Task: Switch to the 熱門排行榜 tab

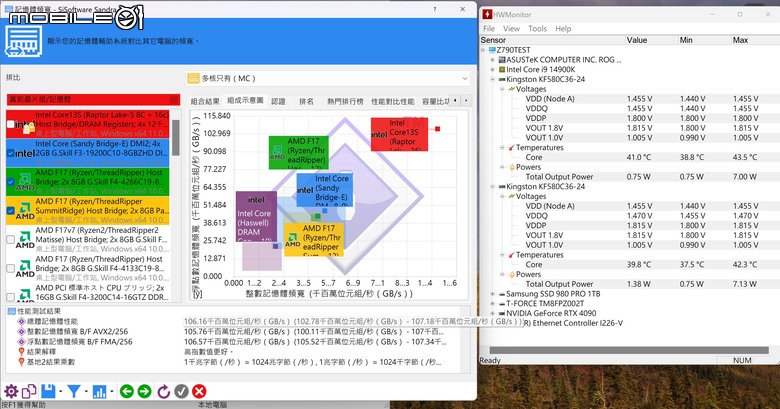Action: coord(345,101)
